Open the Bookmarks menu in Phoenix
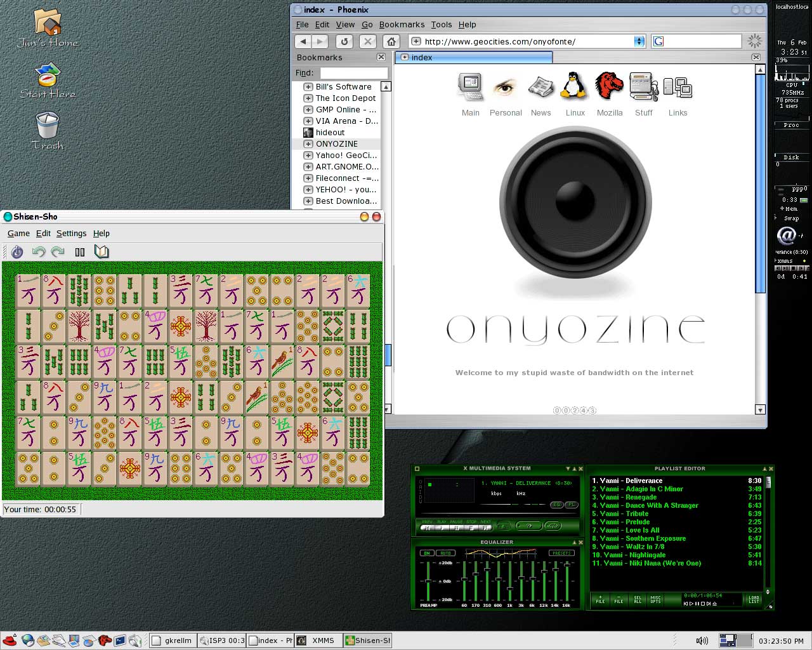This screenshot has height=650, width=812. click(402, 25)
